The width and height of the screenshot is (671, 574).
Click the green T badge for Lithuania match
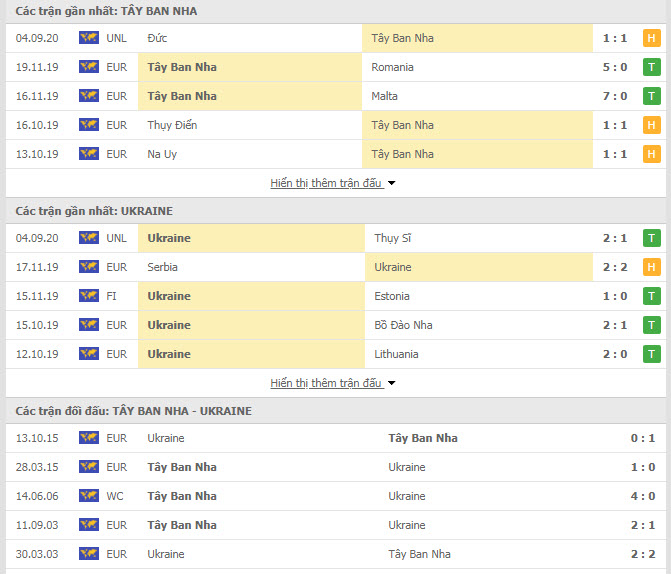coord(651,354)
